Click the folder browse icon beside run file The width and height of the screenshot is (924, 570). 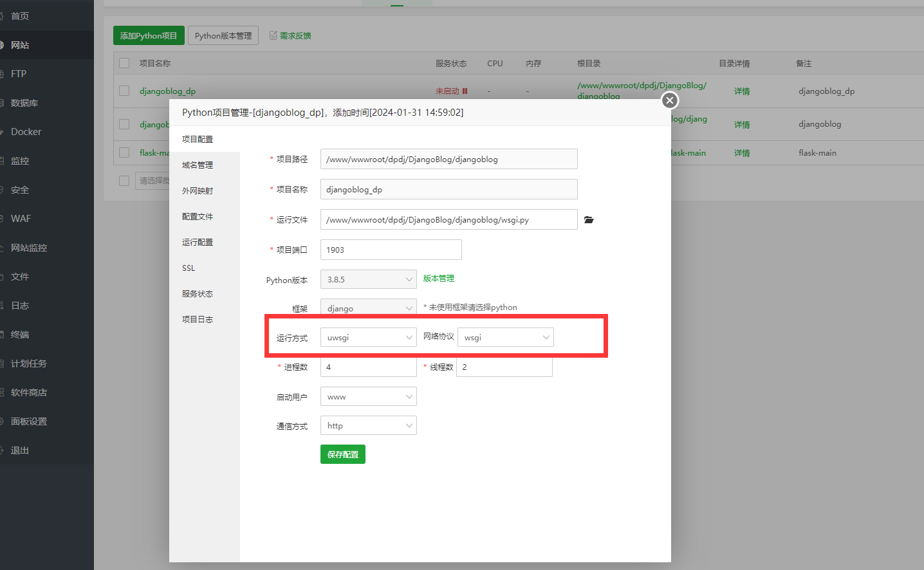589,220
